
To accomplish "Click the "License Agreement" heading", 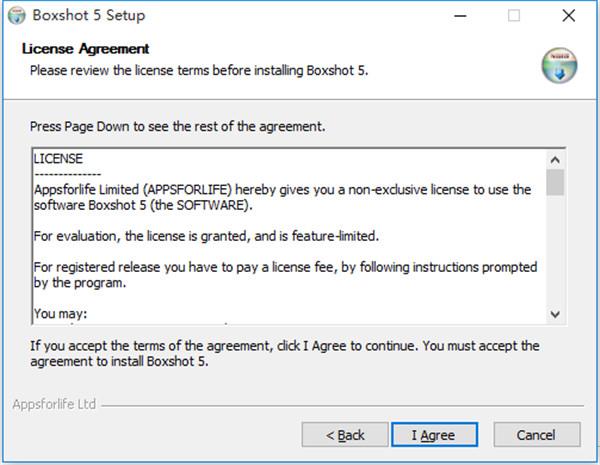I will (x=85, y=49).
